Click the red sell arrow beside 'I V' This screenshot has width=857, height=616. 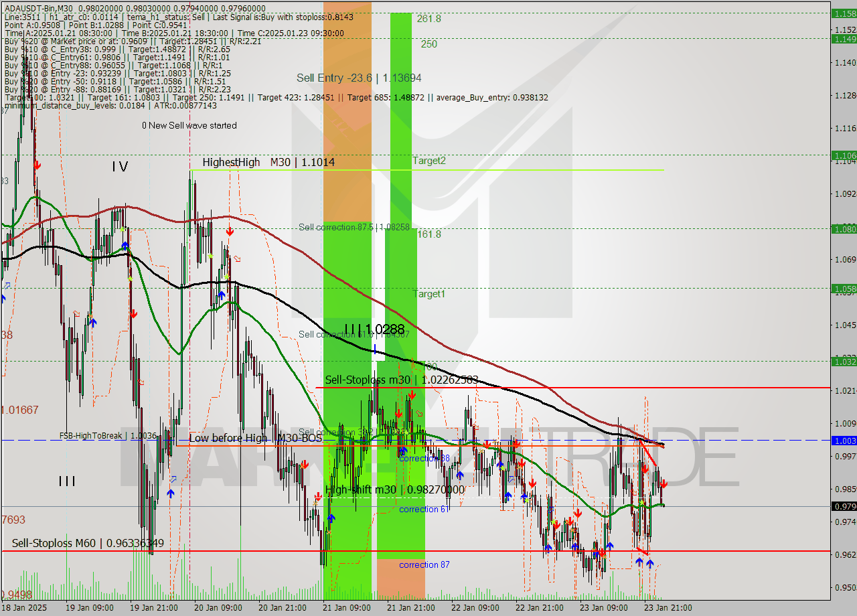(37, 165)
